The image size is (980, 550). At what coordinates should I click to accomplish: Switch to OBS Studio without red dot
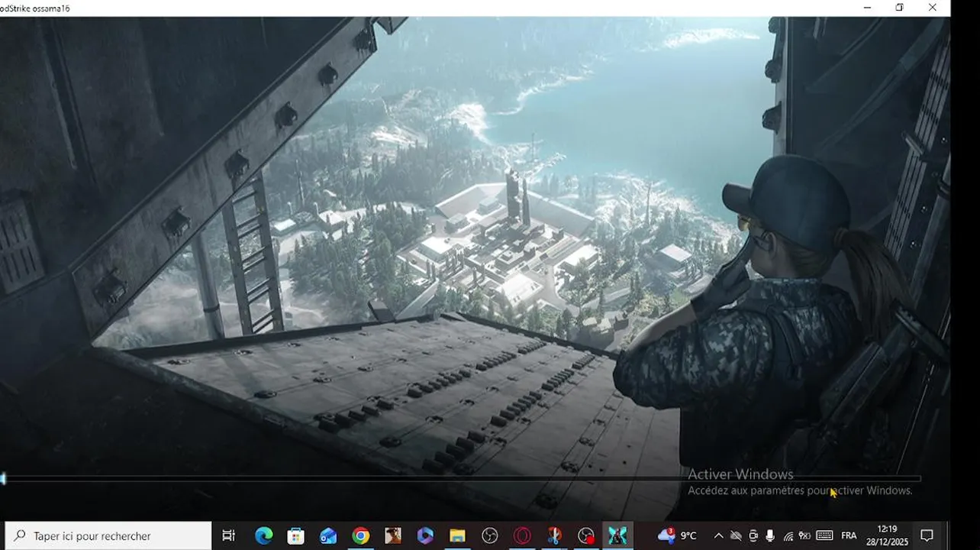pyautogui.click(x=490, y=536)
